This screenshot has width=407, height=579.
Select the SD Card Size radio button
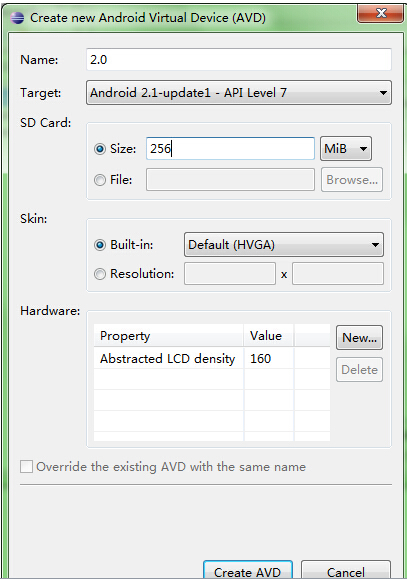[x=100, y=149]
